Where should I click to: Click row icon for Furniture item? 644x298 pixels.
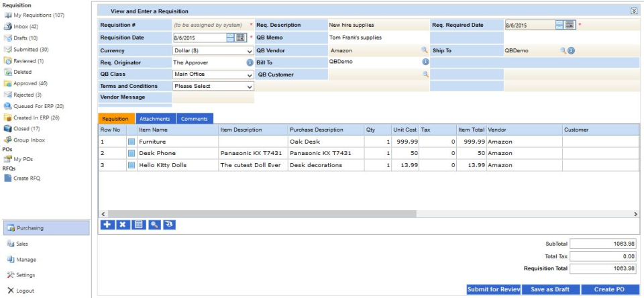131,142
